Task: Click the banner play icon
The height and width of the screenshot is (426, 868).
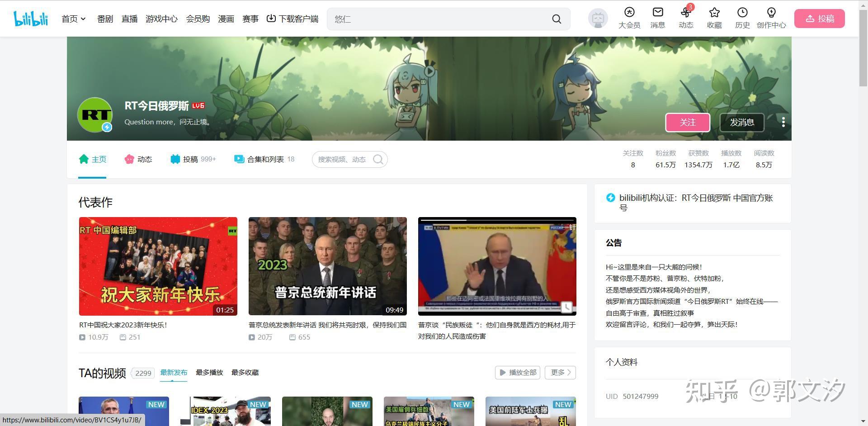Action: (x=430, y=71)
